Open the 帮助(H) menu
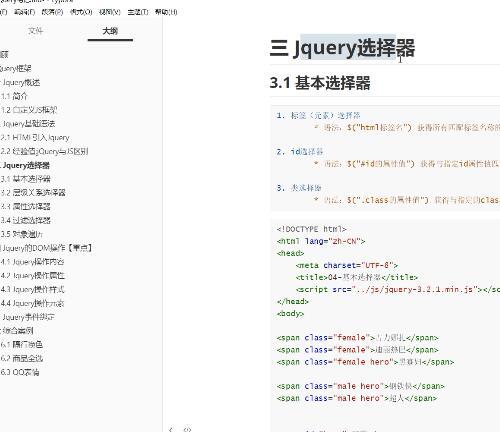Viewport: 500px width, 432px height. pos(166,12)
